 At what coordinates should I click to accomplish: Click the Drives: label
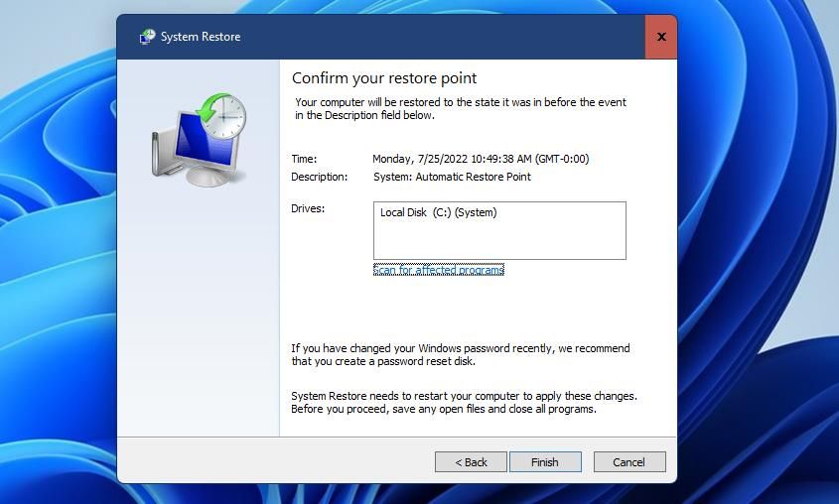click(308, 208)
